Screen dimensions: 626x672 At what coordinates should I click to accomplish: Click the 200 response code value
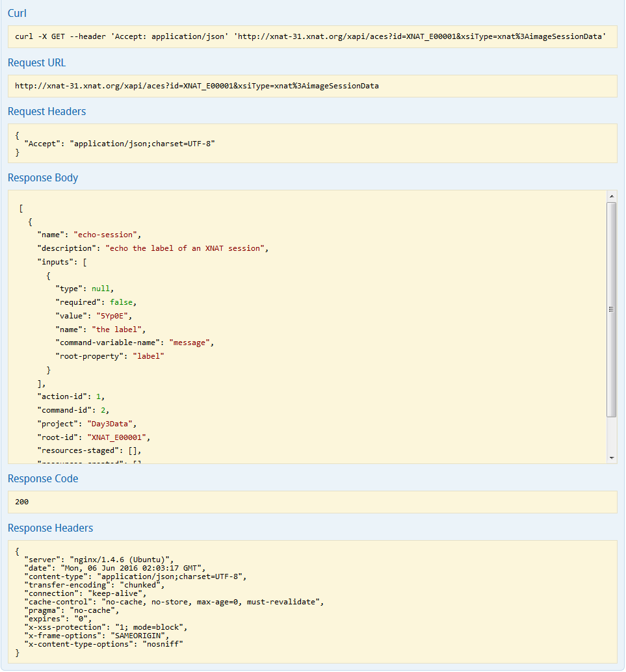pos(22,502)
